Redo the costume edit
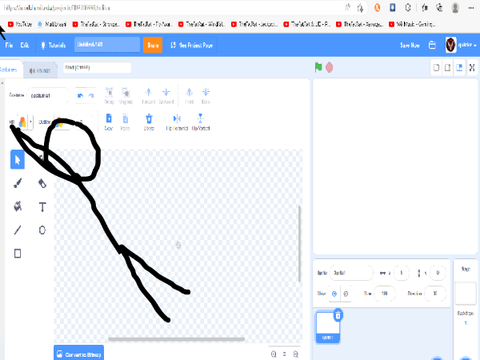480x360 pixels. tap(91, 96)
